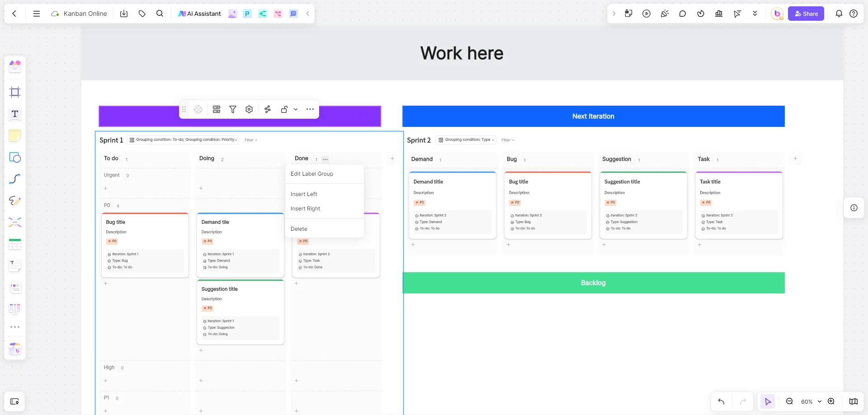Open Sprint 1 Filter dropdown
The width and height of the screenshot is (868, 415).
251,140
